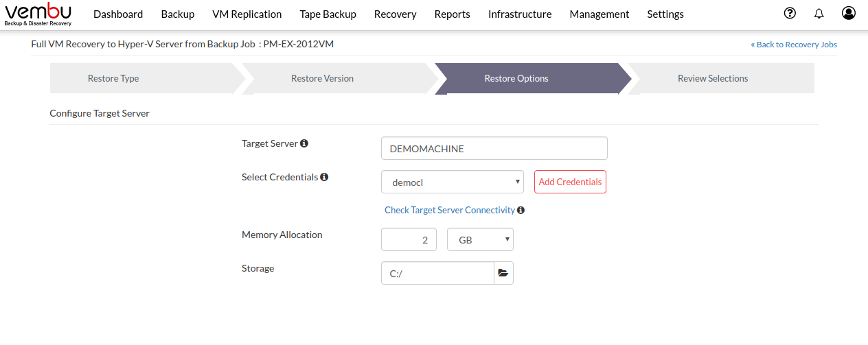868x345 pixels.
Task: Open the user profile icon
Action: 849,13
